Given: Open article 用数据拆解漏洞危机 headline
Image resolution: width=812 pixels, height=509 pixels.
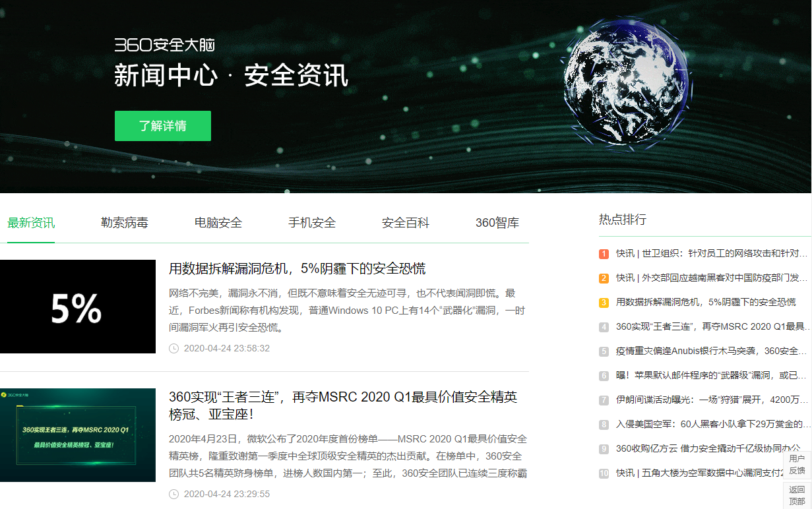Looking at the screenshot, I should [x=297, y=268].
